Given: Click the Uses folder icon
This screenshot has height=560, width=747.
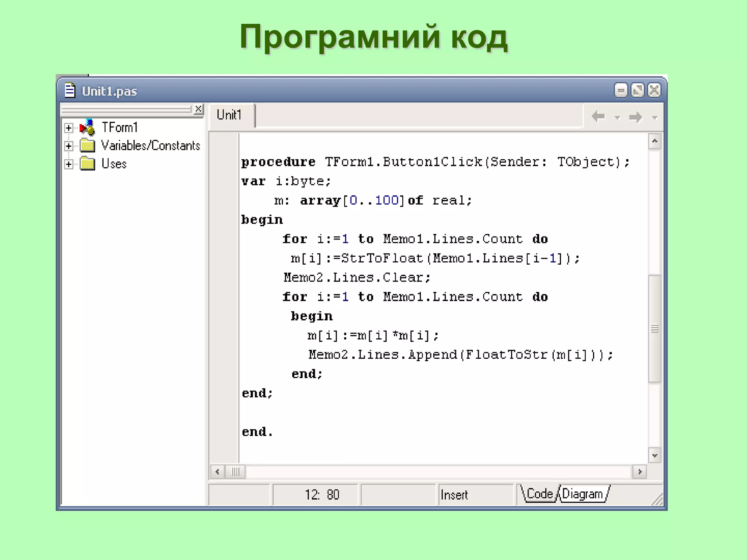Looking at the screenshot, I should [x=87, y=163].
